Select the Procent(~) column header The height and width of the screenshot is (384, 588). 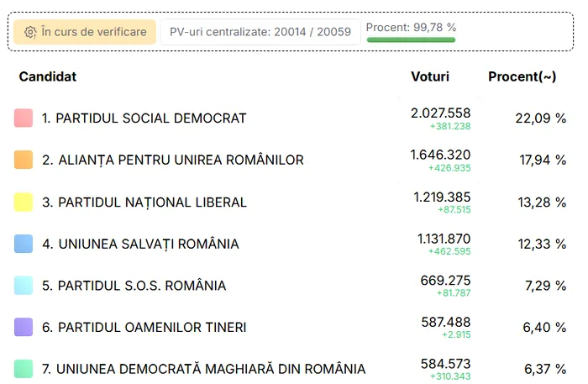pos(522,76)
